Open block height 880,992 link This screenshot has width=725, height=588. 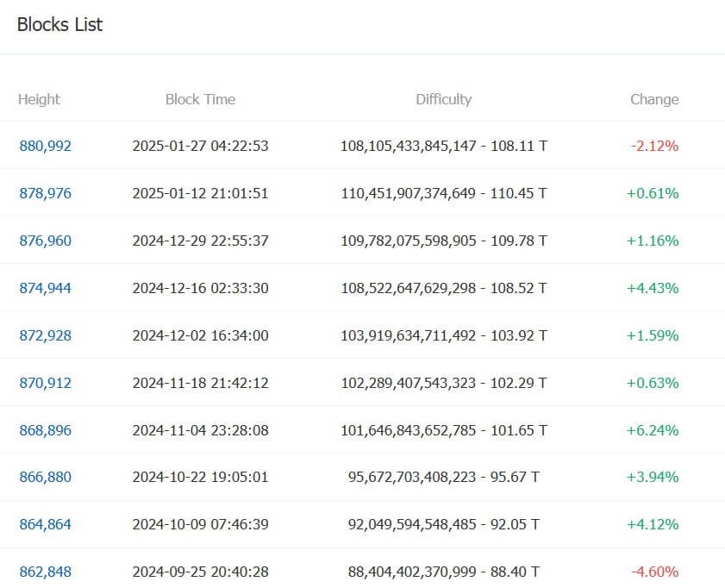tap(45, 146)
